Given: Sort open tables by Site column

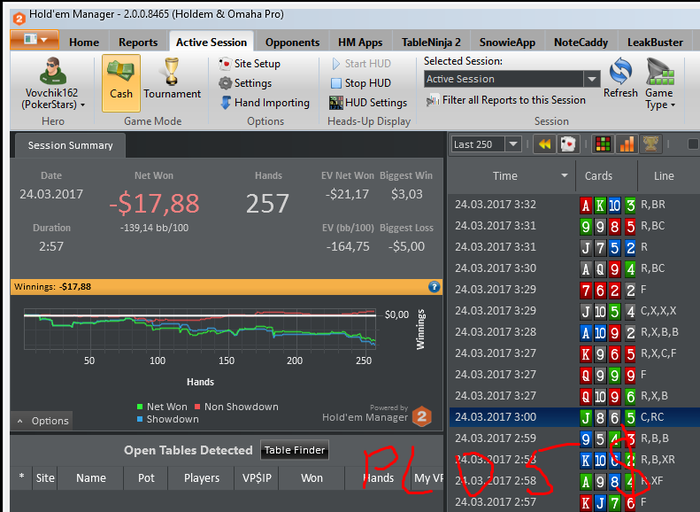Looking at the screenshot, I should click(x=45, y=478).
